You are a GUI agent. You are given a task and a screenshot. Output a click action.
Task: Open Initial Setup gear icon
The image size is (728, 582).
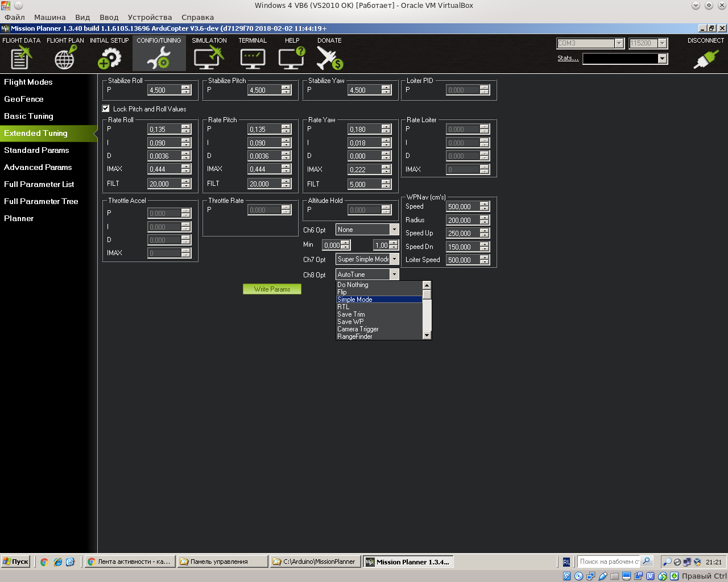coord(109,57)
